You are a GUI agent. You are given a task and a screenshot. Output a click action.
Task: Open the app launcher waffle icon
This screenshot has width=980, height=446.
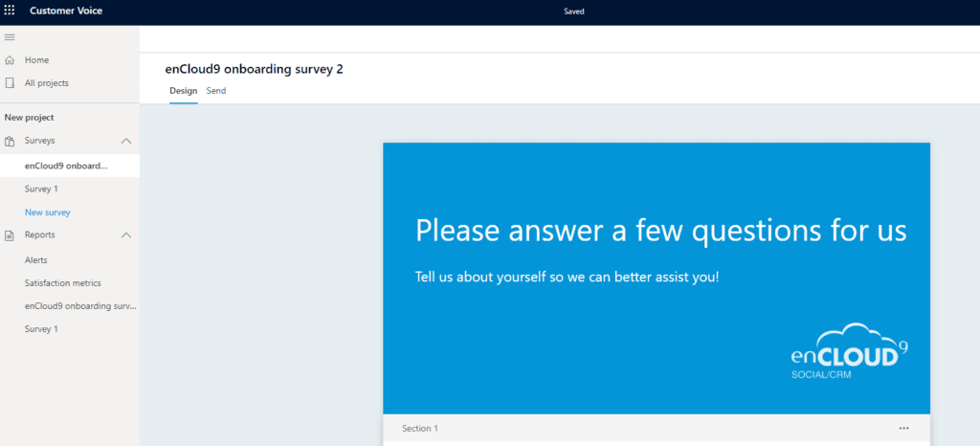click(10, 11)
